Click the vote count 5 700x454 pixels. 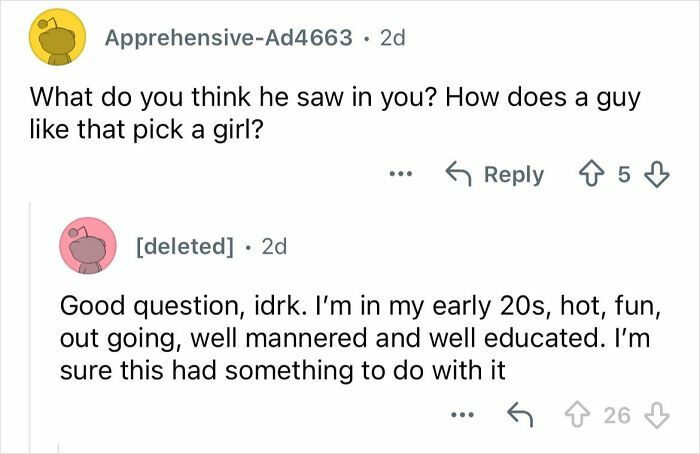625,175
